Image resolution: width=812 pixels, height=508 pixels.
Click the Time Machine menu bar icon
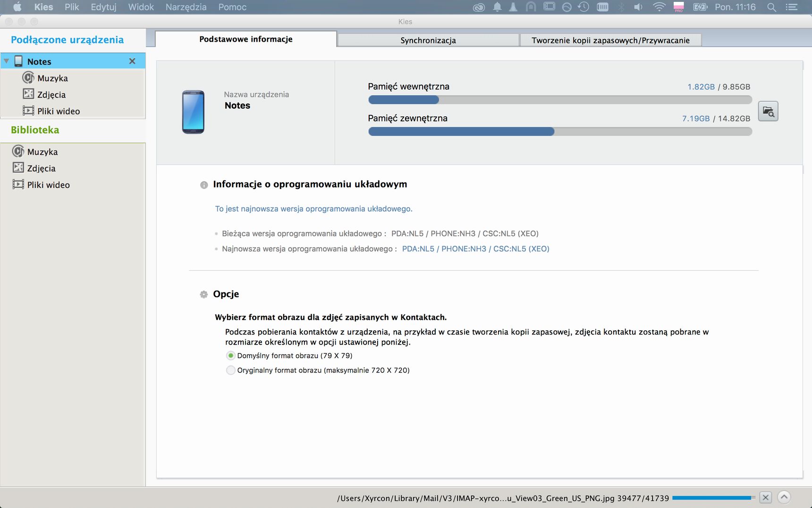tap(584, 7)
